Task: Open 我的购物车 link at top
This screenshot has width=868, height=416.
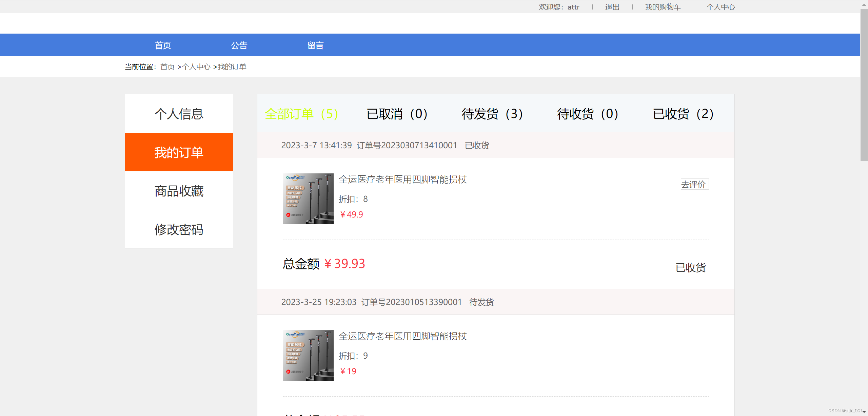Action: coord(663,7)
